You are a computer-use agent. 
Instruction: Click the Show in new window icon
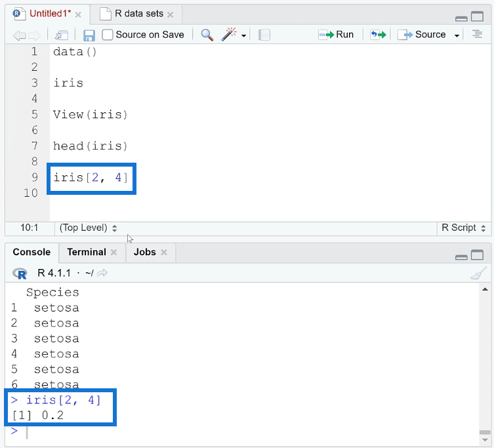point(62,35)
